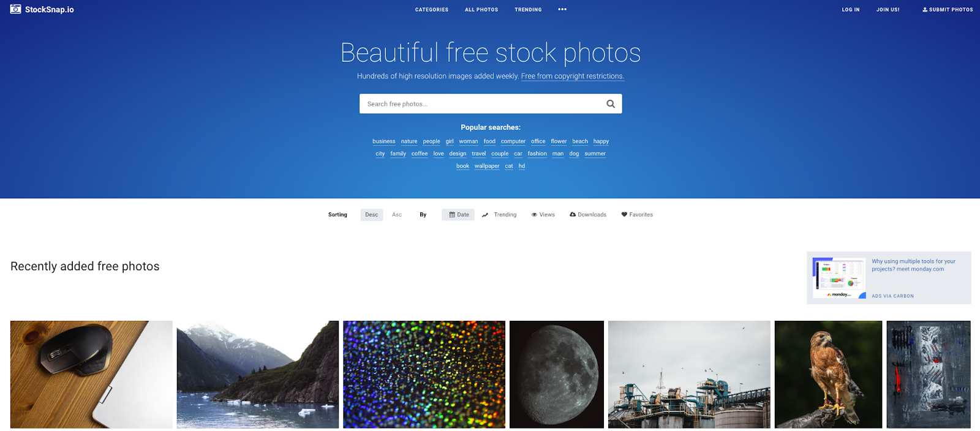Sort by Views eye icon
Screen dimensions: 980x431
click(x=534, y=215)
